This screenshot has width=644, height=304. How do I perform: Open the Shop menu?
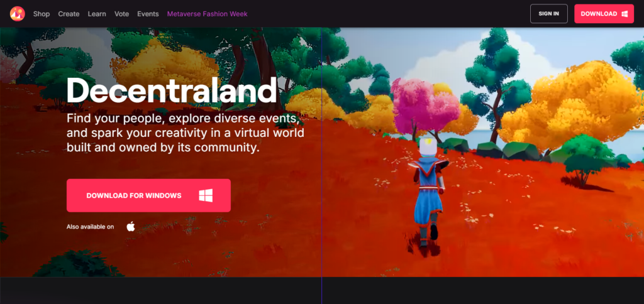pyautogui.click(x=42, y=14)
